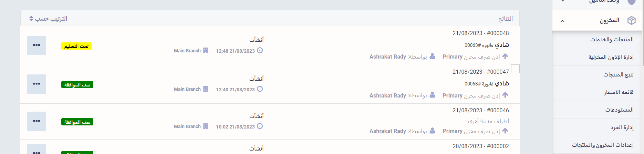644x154 pixels.
Task: Open قائمة الاسعار in the sidebar
Action: pos(619,92)
